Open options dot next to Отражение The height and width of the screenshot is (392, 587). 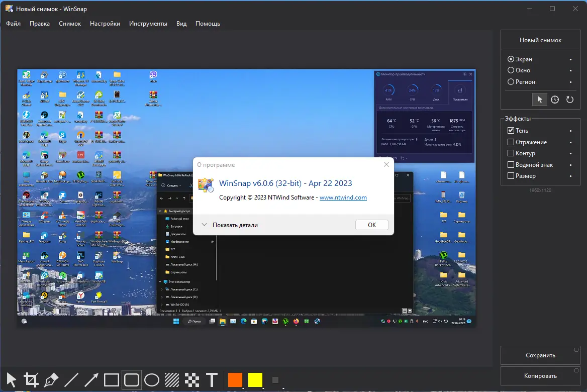(570, 142)
